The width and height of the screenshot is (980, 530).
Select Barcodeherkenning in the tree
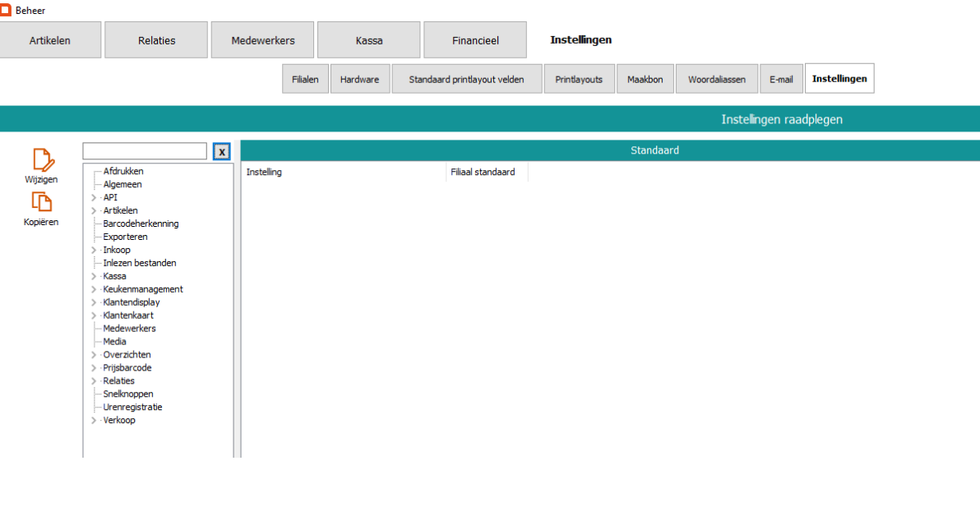coord(141,224)
